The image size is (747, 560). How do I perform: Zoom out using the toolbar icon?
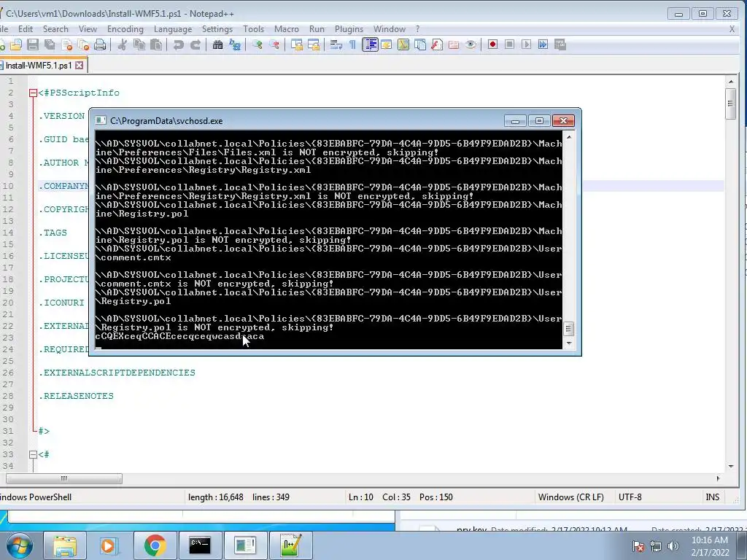pyautogui.click(x=274, y=44)
